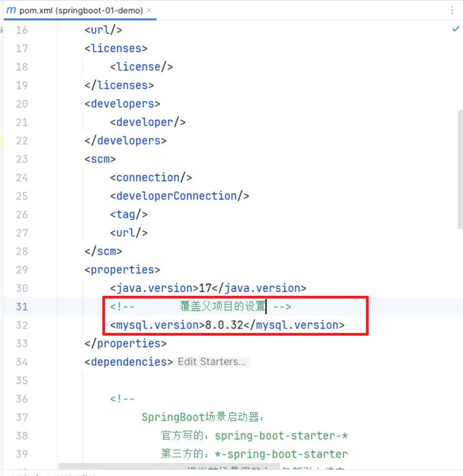
Task: Click the opening licenses tag on line 17
Action: point(116,48)
